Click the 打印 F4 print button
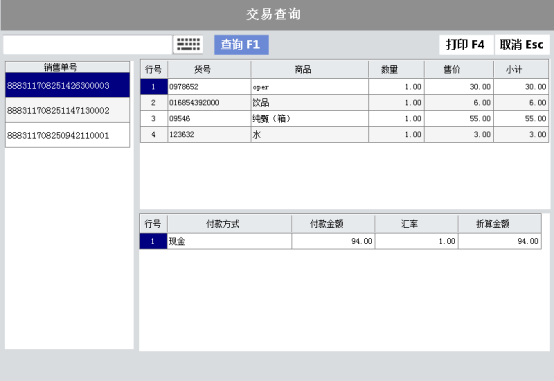Viewport: 554px width, 381px height. [x=465, y=45]
